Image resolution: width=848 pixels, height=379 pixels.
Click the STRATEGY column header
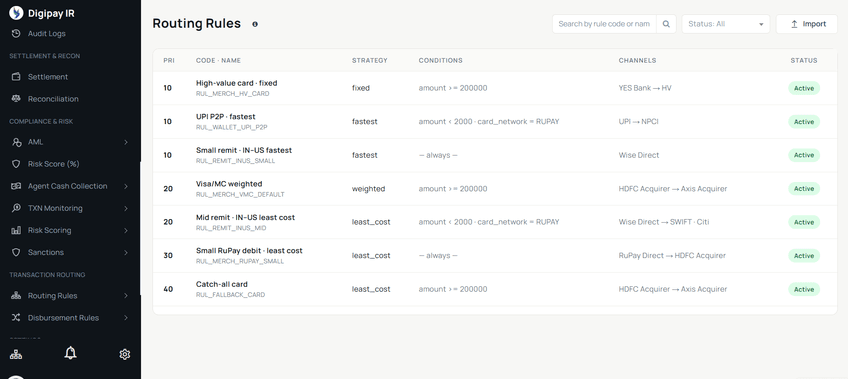(x=369, y=61)
